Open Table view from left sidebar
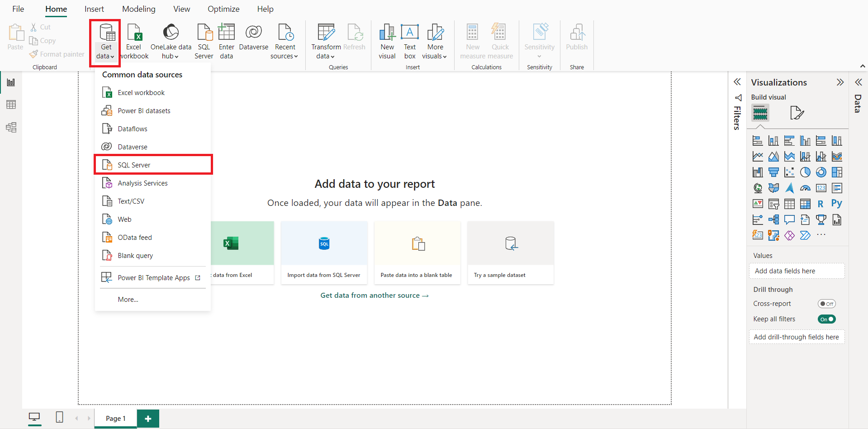 click(11, 105)
